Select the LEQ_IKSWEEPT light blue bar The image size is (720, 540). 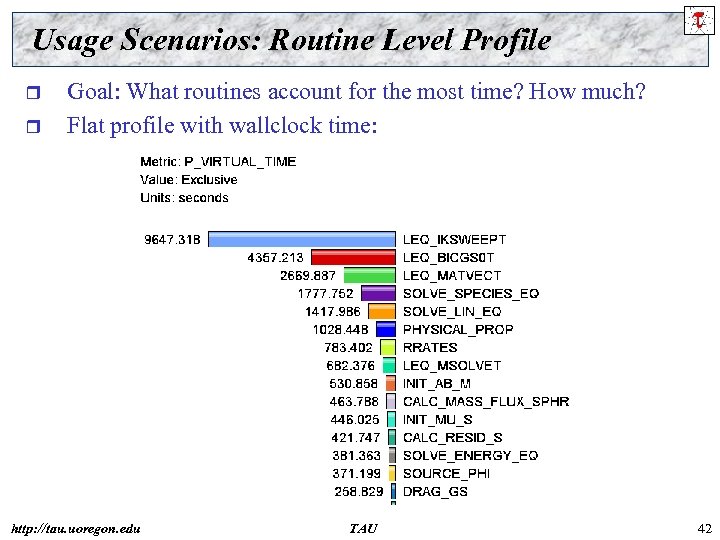tap(302, 239)
